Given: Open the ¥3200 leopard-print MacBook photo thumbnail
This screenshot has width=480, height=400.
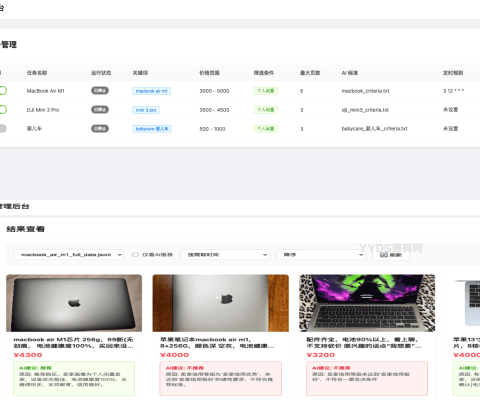Looking at the screenshot, I should 367,303.
